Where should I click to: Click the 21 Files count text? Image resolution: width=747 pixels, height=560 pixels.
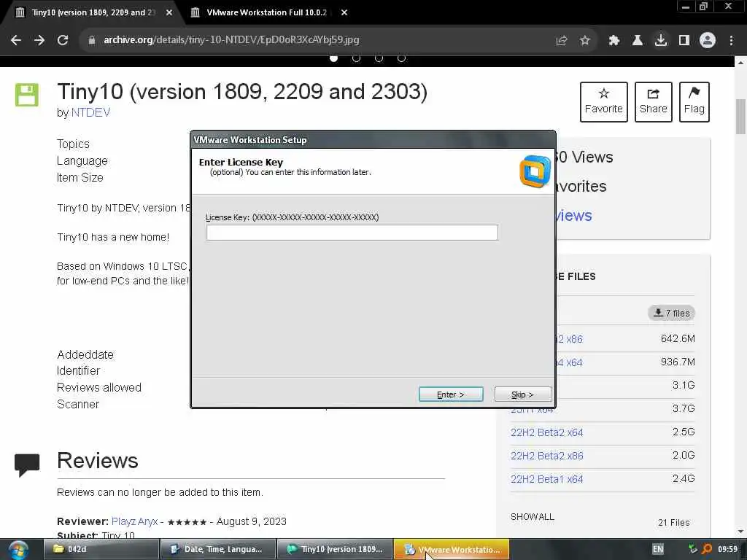coord(673,522)
